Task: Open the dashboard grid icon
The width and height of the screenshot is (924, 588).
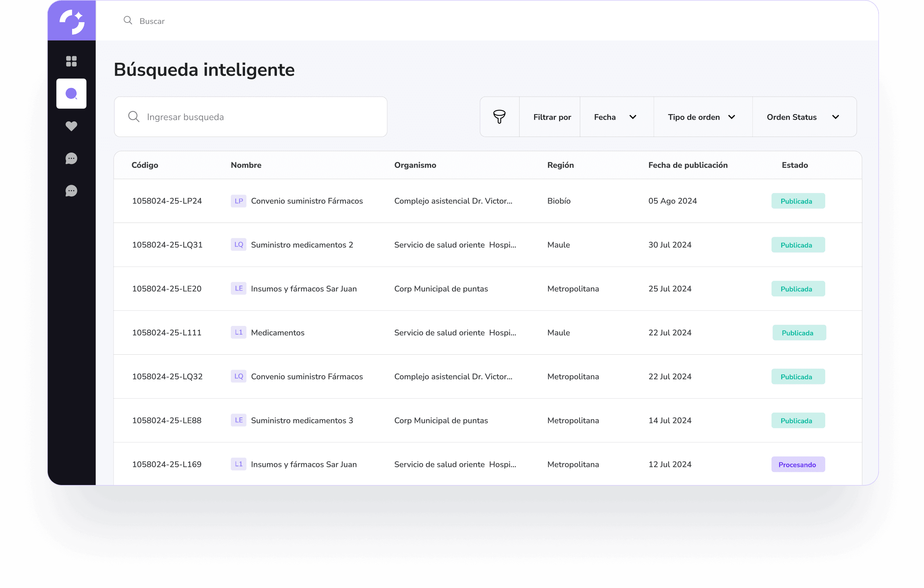Action: (71, 61)
